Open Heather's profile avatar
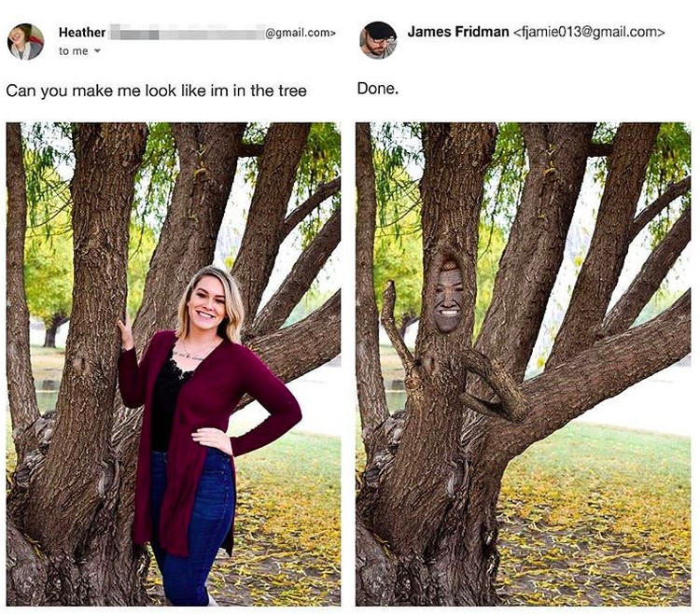Screen dimensions: 700x614 pos(25,41)
